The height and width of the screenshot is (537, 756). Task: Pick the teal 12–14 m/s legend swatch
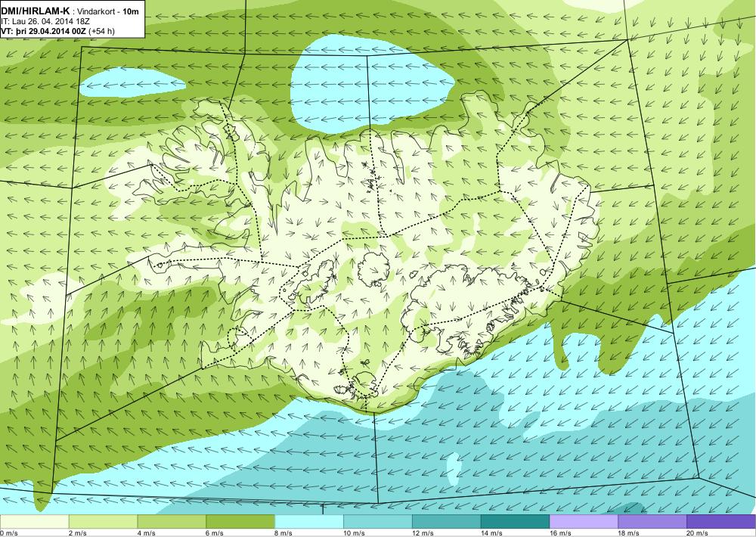point(447,522)
